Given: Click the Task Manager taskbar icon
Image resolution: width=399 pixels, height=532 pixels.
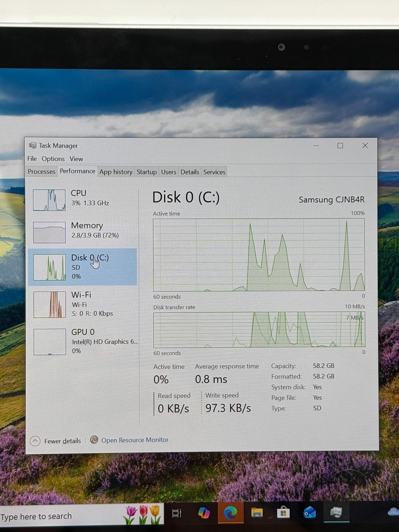Looking at the screenshot, I should click(x=336, y=512).
